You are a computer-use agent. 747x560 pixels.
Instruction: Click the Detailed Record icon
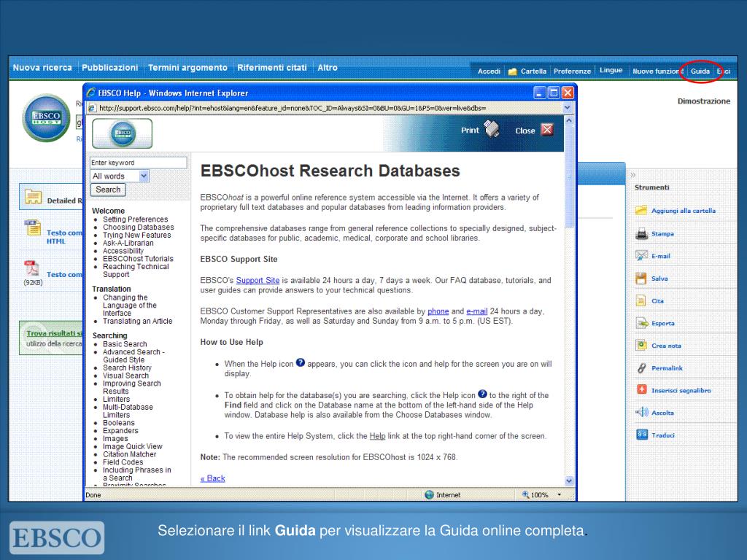pyautogui.click(x=33, y=196)
